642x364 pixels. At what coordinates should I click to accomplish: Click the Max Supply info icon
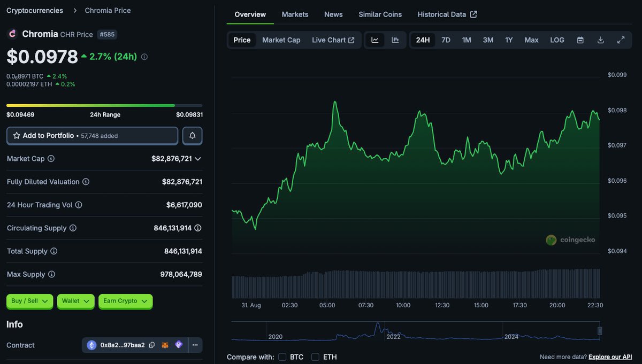pyautogui.click(x=51, y=274)
